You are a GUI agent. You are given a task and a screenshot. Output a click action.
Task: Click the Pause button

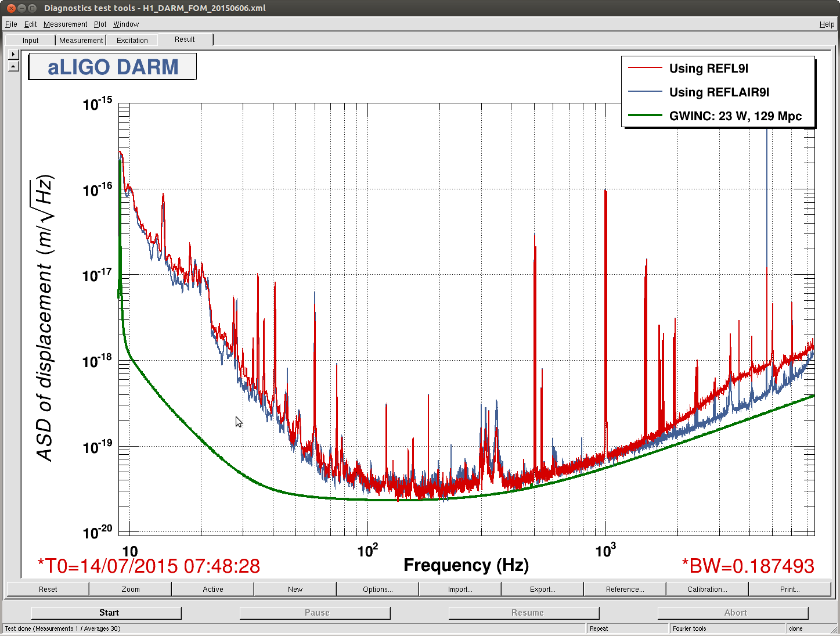pyautogui.click(x=315, y=613)
